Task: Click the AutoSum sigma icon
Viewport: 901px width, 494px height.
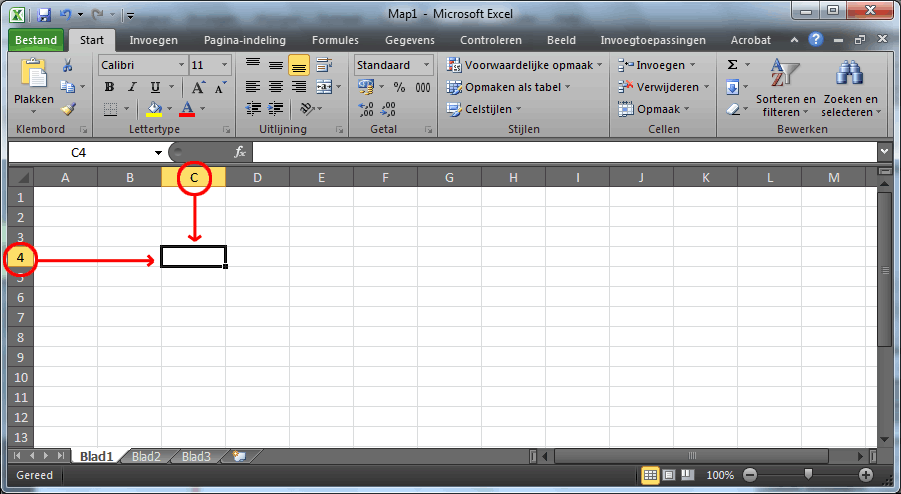Action: (732, 65)
